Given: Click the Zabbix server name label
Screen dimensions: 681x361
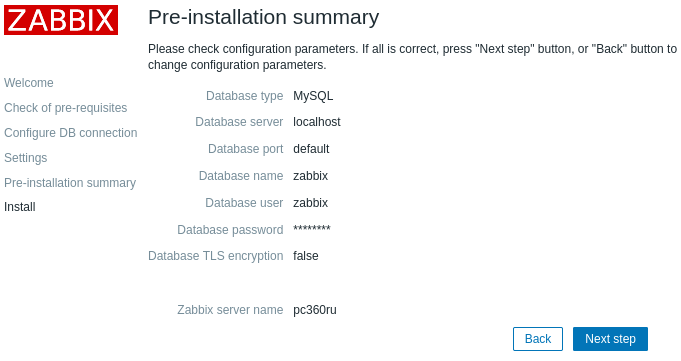Looking at the screenshot, I should click(x=230, y=310).
